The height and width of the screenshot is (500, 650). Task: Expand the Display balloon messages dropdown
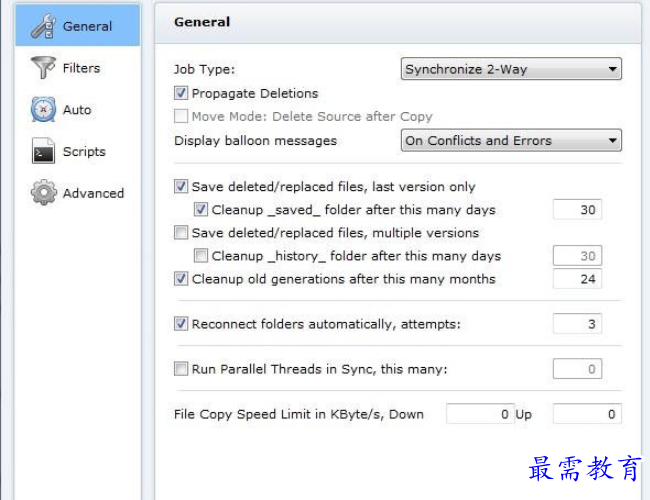[511, 141]
